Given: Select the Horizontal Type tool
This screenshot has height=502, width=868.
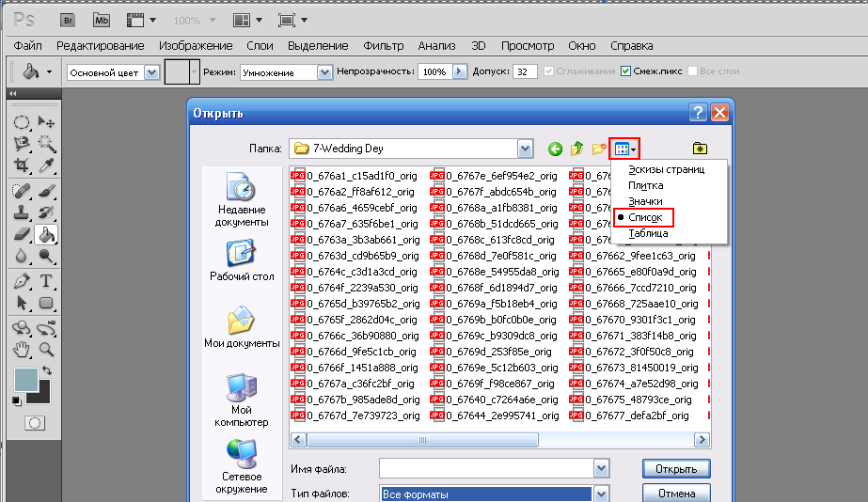Looking at the screenshot, I should pos(45,281).
